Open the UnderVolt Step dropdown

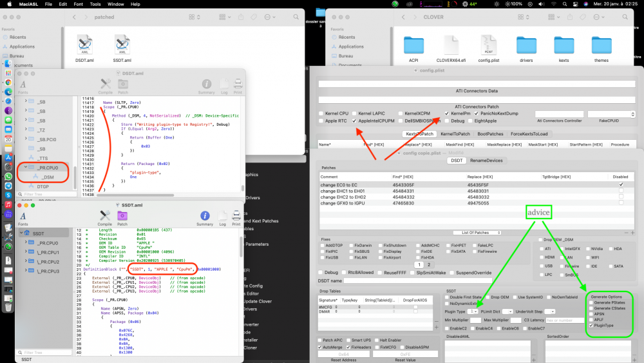click(549, 311)
